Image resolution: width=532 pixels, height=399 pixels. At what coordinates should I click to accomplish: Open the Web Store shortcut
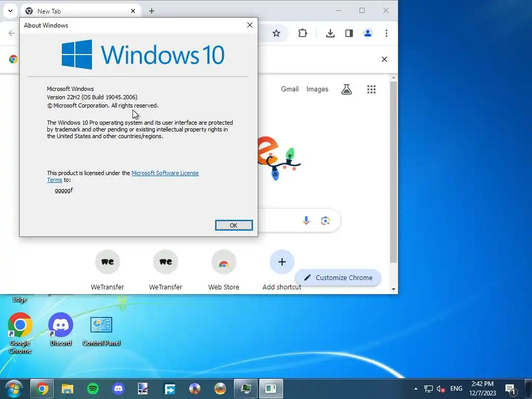click(x=223, y=270)
